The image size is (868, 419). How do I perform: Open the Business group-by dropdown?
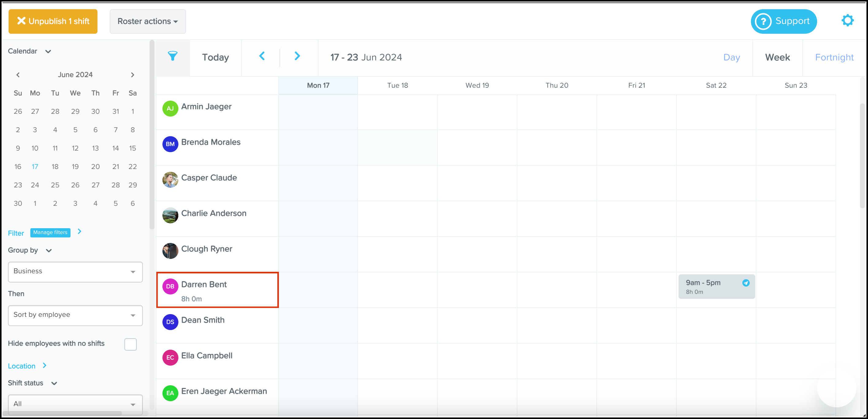[x=75, y=272]
